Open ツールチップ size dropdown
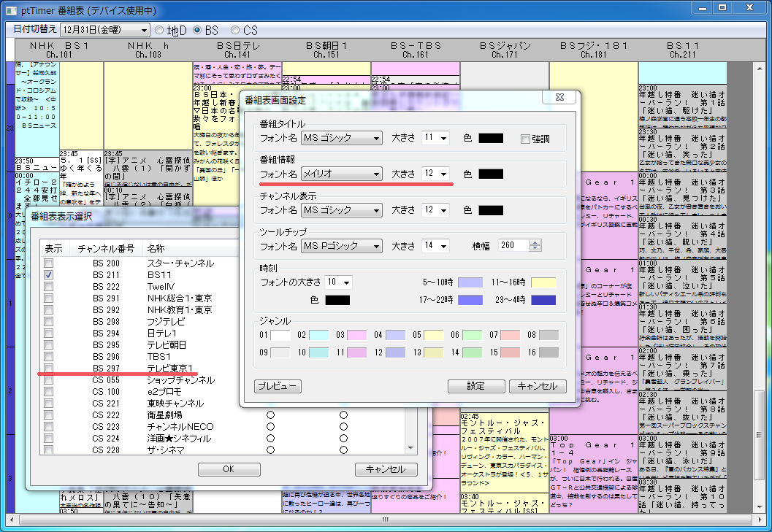 coord(435,246)
